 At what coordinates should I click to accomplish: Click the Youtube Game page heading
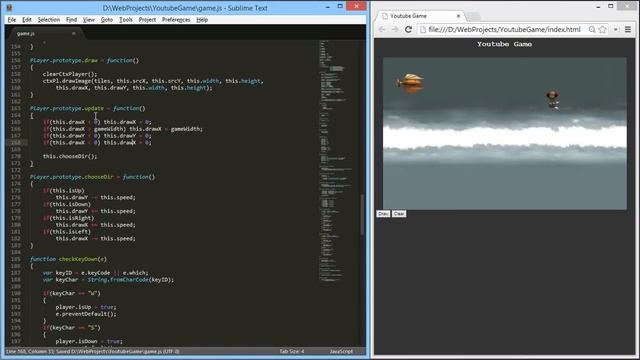[504, 44]
